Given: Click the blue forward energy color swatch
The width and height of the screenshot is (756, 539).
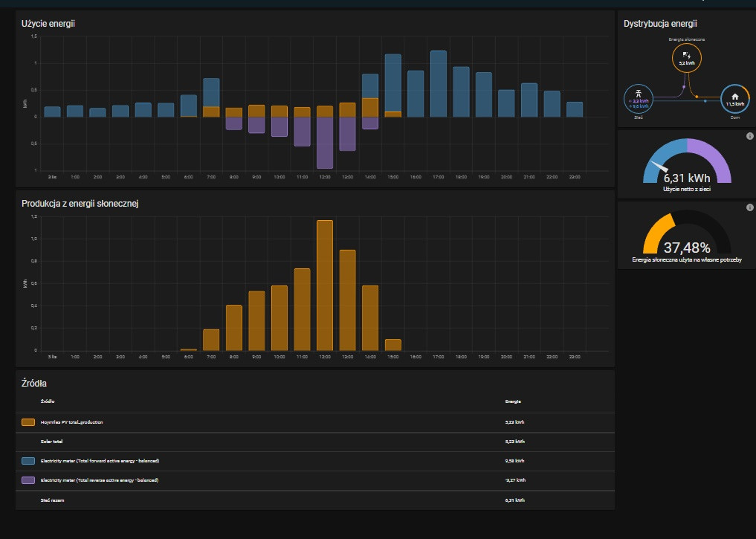Looking at the screenshot, I should [28, 461].
